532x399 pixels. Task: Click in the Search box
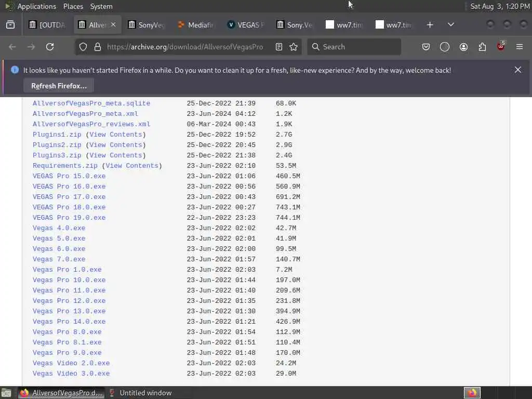[354, 47]
